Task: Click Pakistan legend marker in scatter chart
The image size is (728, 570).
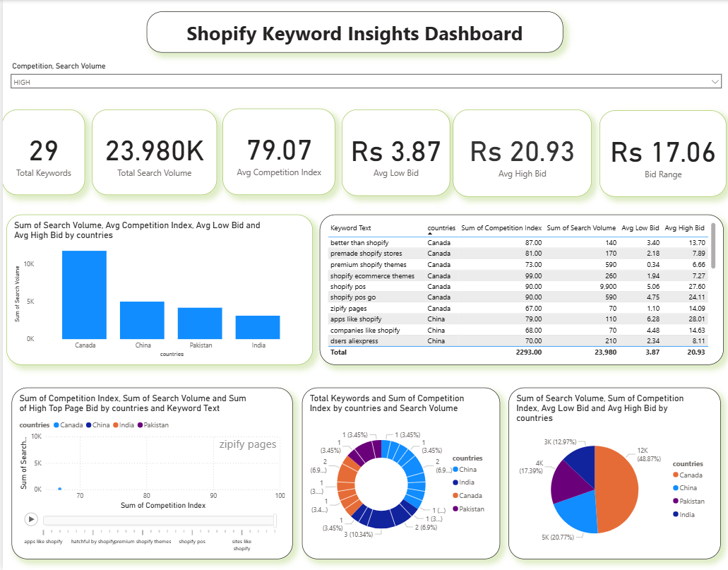Action: point(139,425)
